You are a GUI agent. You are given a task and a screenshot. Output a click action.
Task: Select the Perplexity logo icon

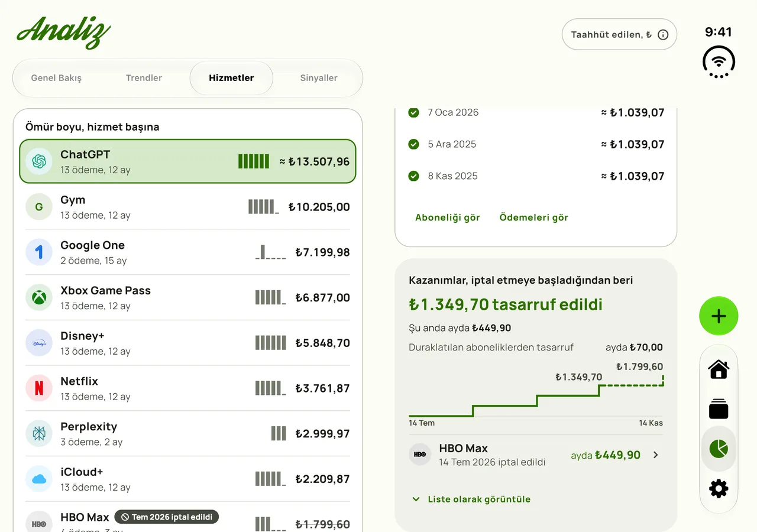pos(39,434)
